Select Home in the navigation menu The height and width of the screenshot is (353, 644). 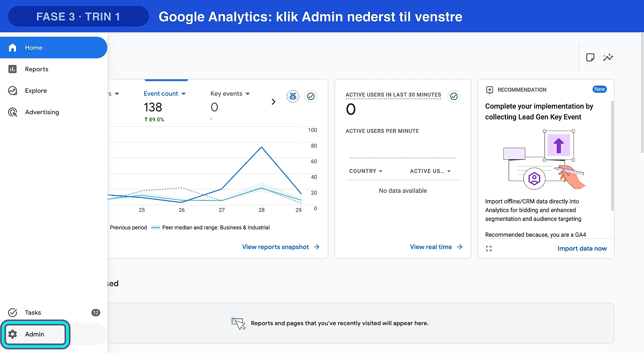point(54,48)
